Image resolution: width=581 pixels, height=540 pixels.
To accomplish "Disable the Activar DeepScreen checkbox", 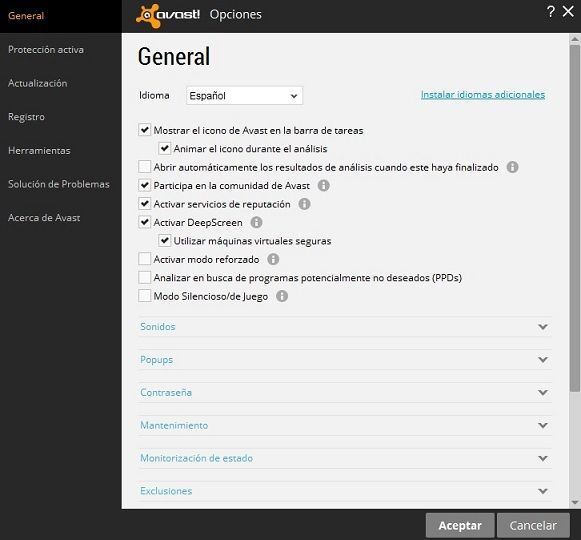I will pyautogui.click(x=145, y=222).
